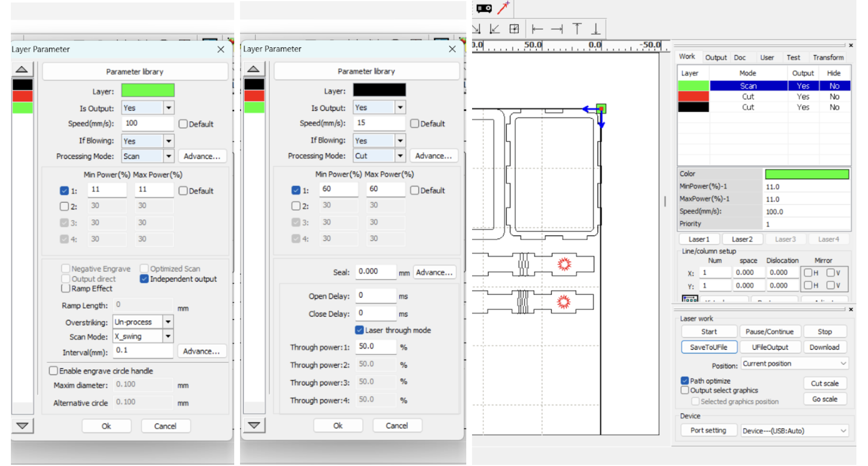Image resolution: width=868 pixels, height=466 pixels.
Task: Click the Interval(mm) input field
Action: (142, 350)
